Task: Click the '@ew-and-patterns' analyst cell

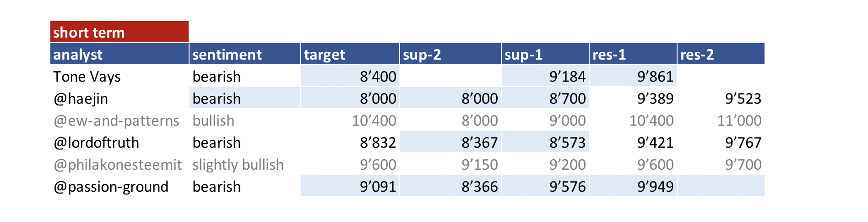Action: [x=116, y=121]
